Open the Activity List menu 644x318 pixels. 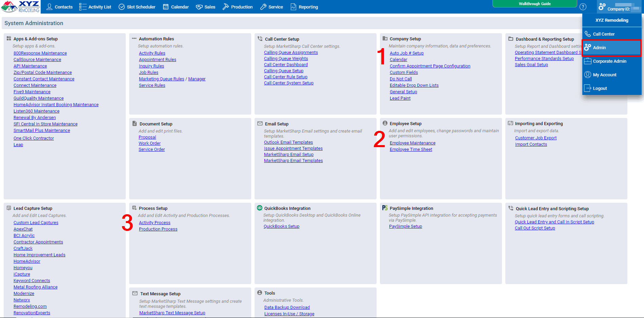point(95,7)
